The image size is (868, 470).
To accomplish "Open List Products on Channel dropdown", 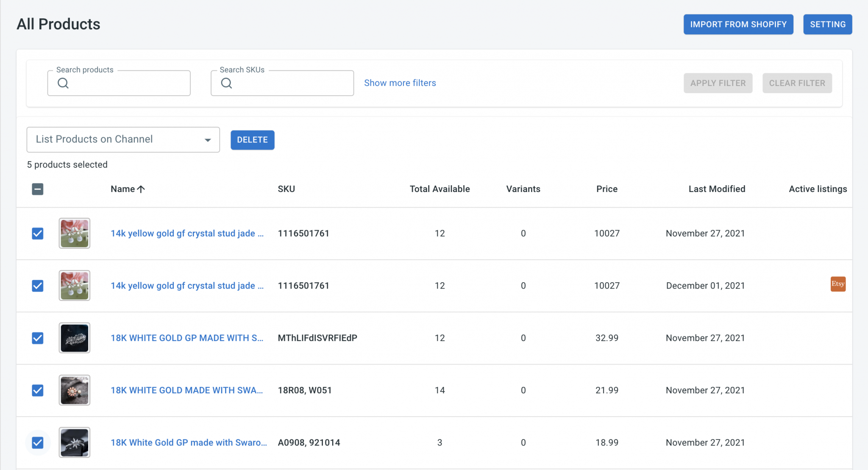I will coord(123,139).
